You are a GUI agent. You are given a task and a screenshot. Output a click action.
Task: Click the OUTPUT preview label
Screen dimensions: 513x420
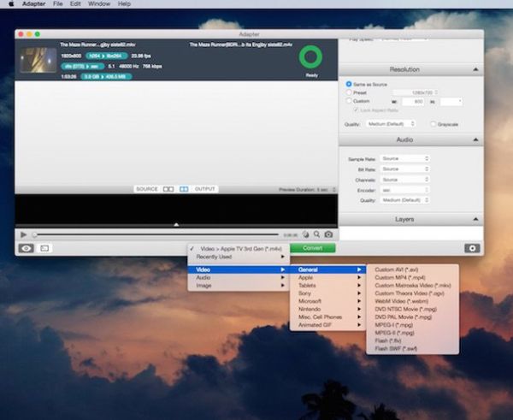(x=205, y=189)
